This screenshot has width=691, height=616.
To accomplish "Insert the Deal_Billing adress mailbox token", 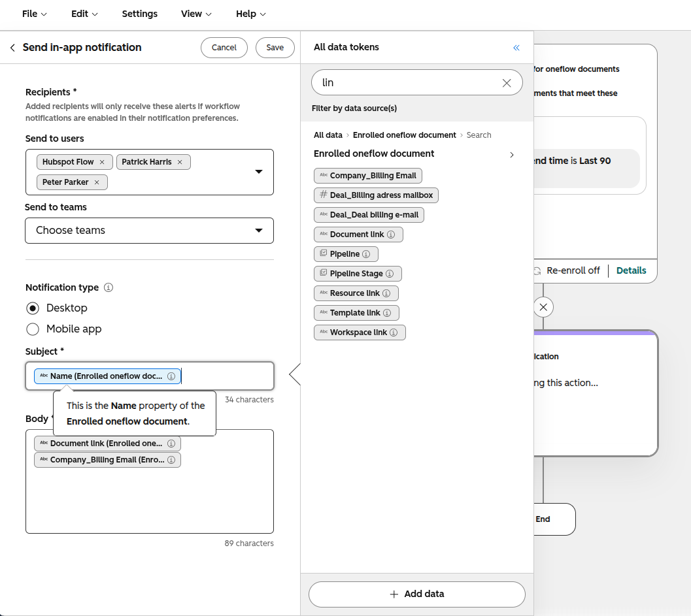I will [377, 195].
